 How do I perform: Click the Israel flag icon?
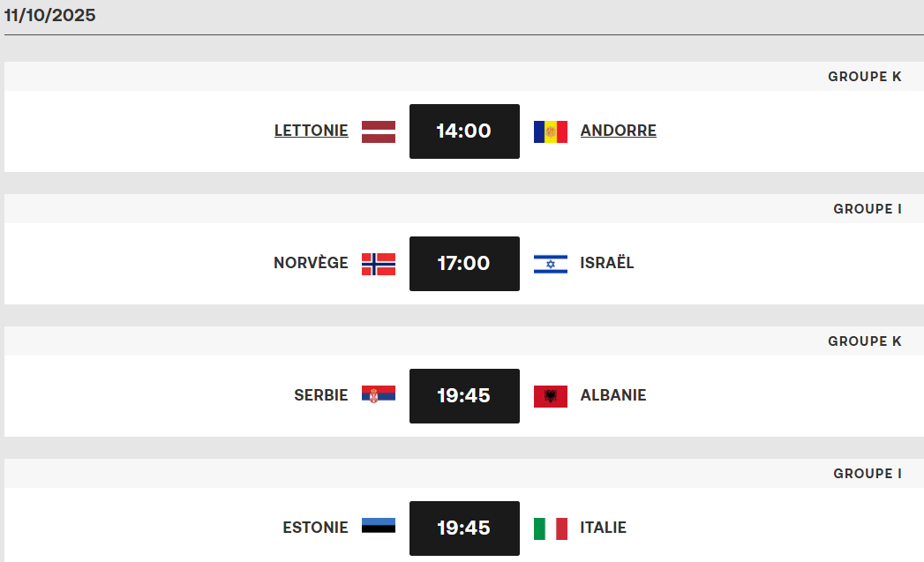(551, 264)
